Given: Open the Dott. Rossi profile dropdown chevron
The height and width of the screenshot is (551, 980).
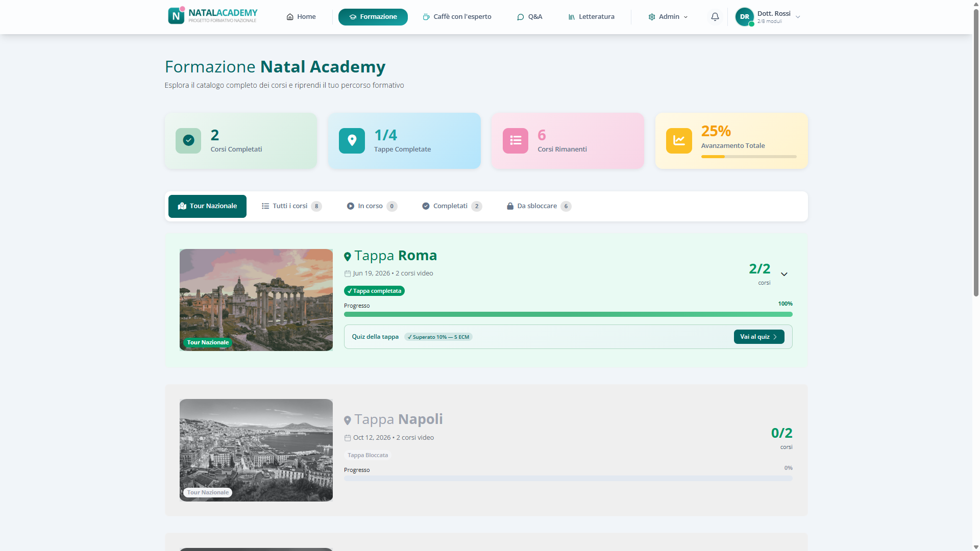Looking at the screenshot, I should pyautogui.click(x=798, y=17).
